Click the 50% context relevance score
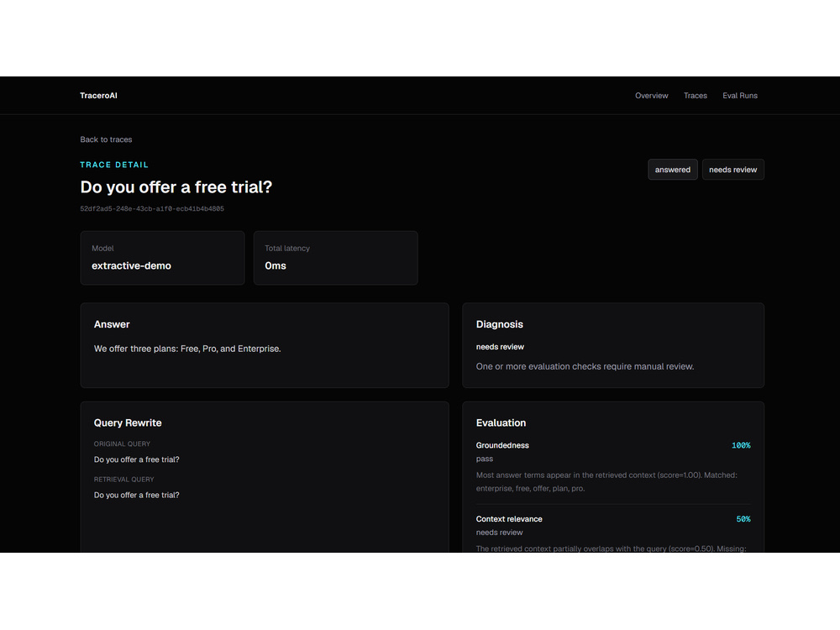 tap(743, 518)
